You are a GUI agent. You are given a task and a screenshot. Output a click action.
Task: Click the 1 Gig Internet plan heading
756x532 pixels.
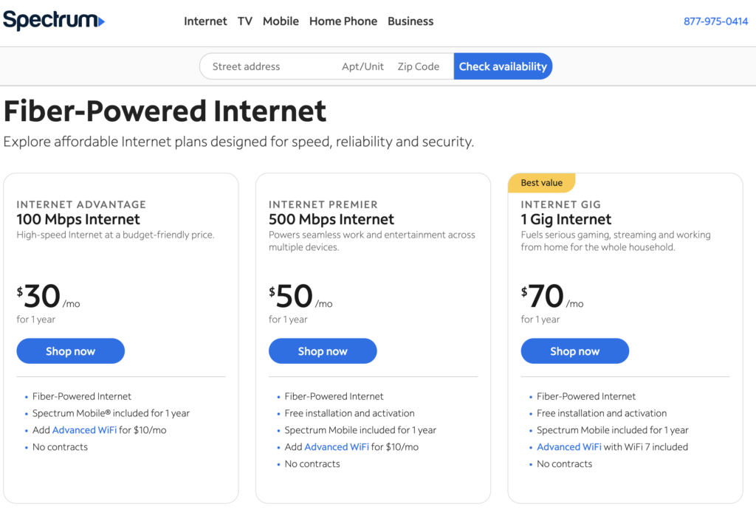[566, 219]
